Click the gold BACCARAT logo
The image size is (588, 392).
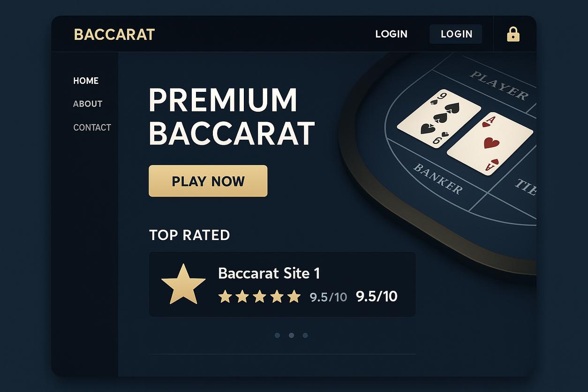pos(114,35)
